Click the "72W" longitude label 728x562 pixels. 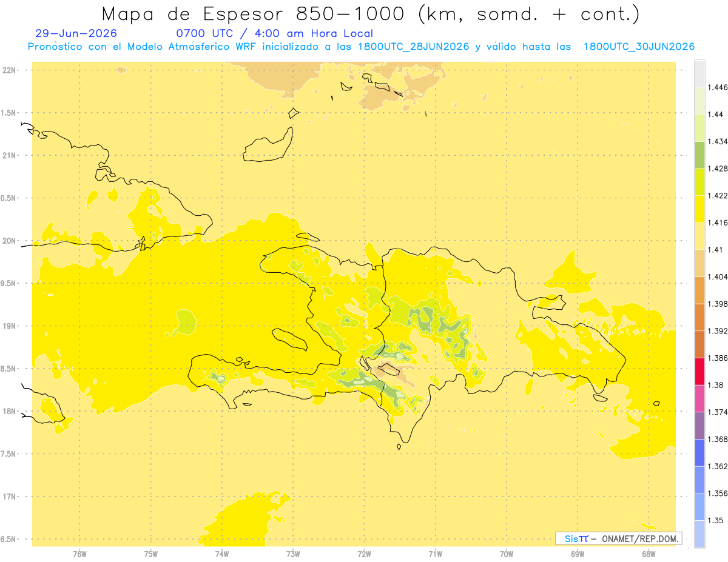pyautogui.click(x=365, y=554)
